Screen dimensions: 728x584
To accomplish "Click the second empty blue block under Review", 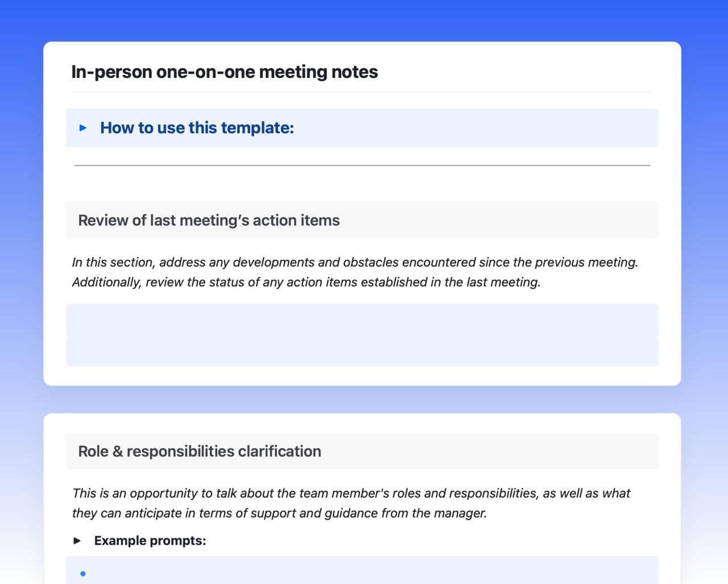I will pos(362,353).
